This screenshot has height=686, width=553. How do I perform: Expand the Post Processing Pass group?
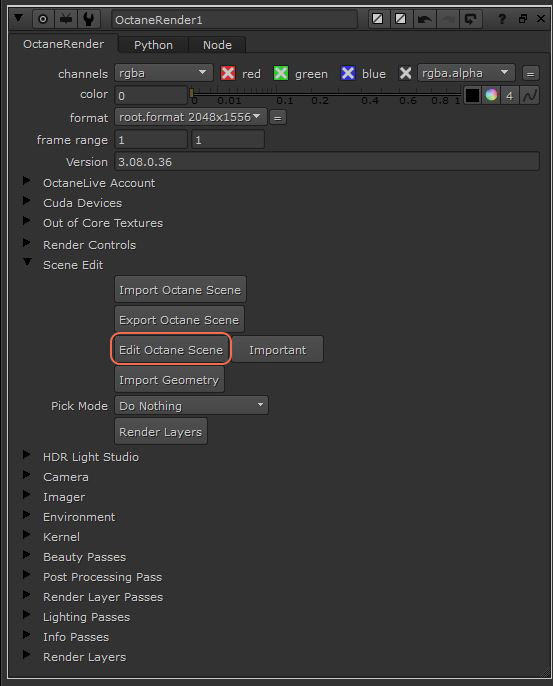27,575
